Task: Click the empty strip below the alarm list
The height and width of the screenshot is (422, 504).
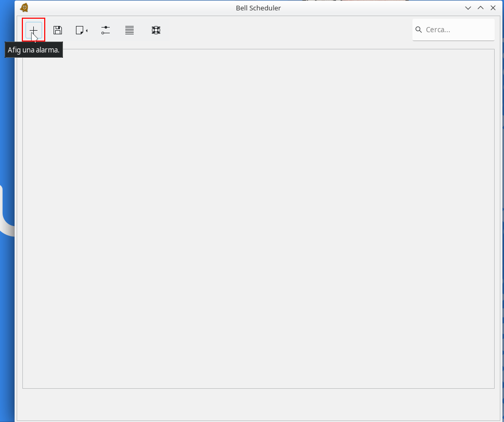Action: point(258,404)
